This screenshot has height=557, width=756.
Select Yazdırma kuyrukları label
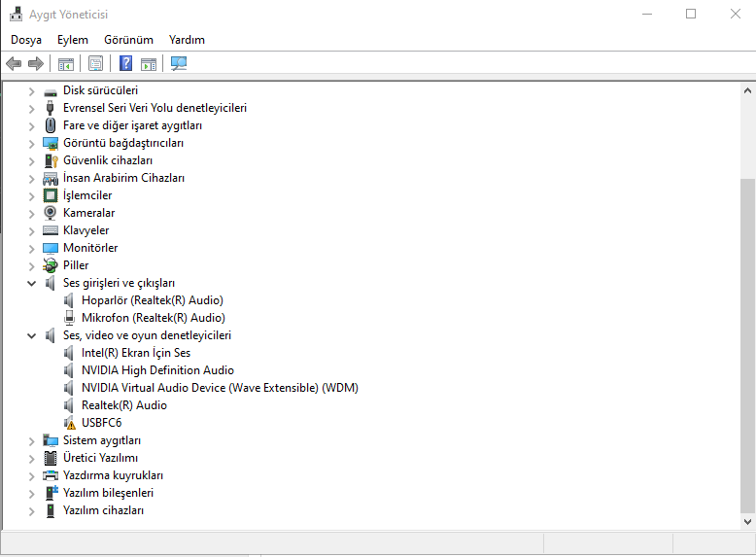[x=113, y=475]
